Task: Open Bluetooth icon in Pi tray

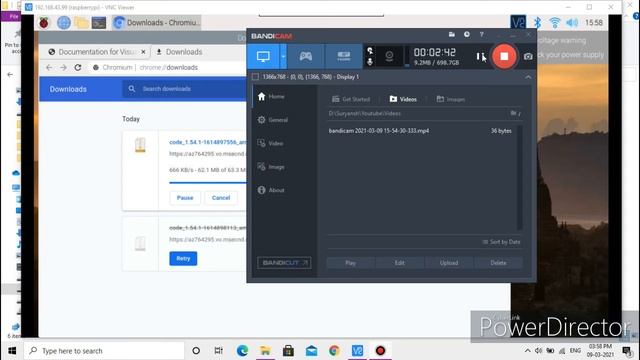Action: click(538, 22)
